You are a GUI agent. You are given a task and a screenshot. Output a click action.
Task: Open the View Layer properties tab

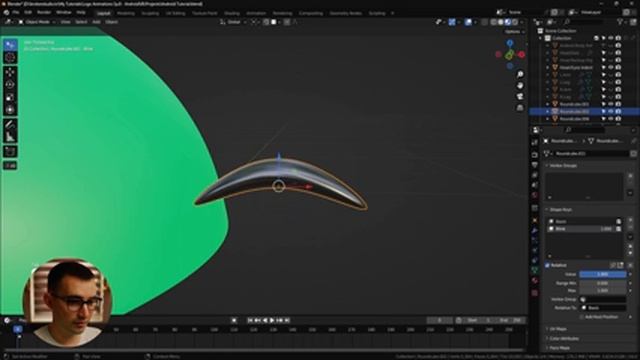535,175
